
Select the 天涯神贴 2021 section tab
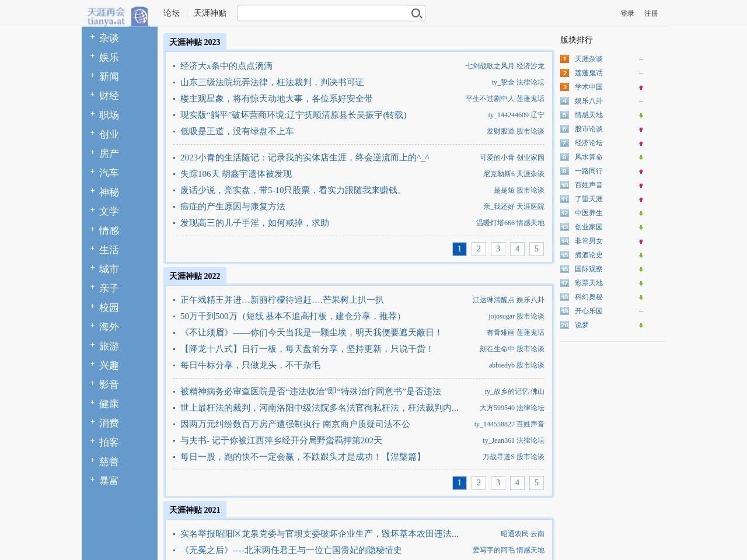(195, 510)
